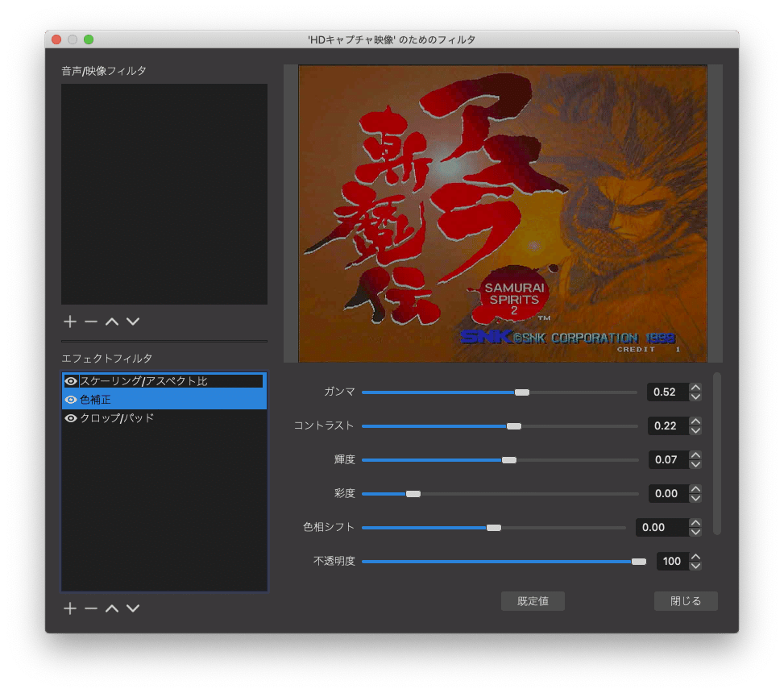
Task: Move effect filter down
Action: point(133,608)
